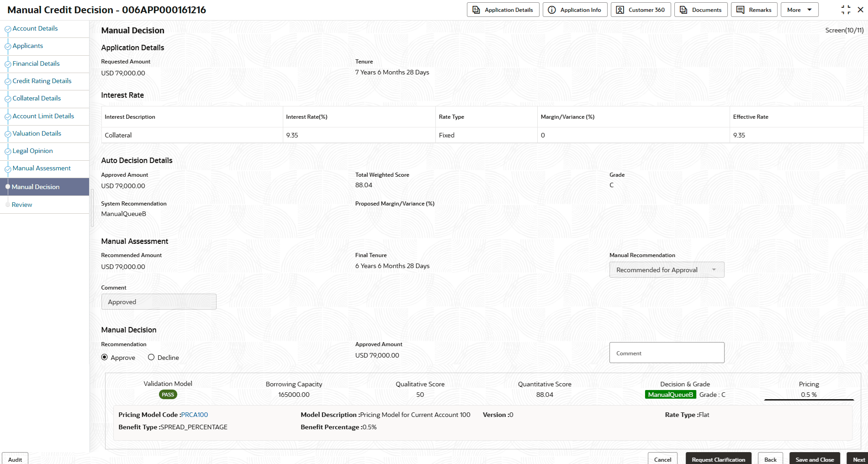Expand the More dropdown menu

(x=799, y=10)
